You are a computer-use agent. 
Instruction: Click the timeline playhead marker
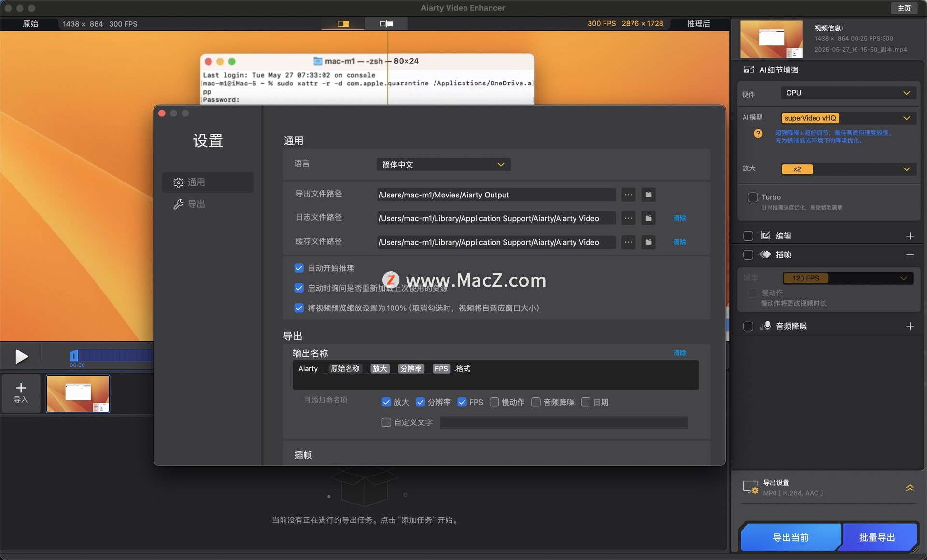pos(73,356)
